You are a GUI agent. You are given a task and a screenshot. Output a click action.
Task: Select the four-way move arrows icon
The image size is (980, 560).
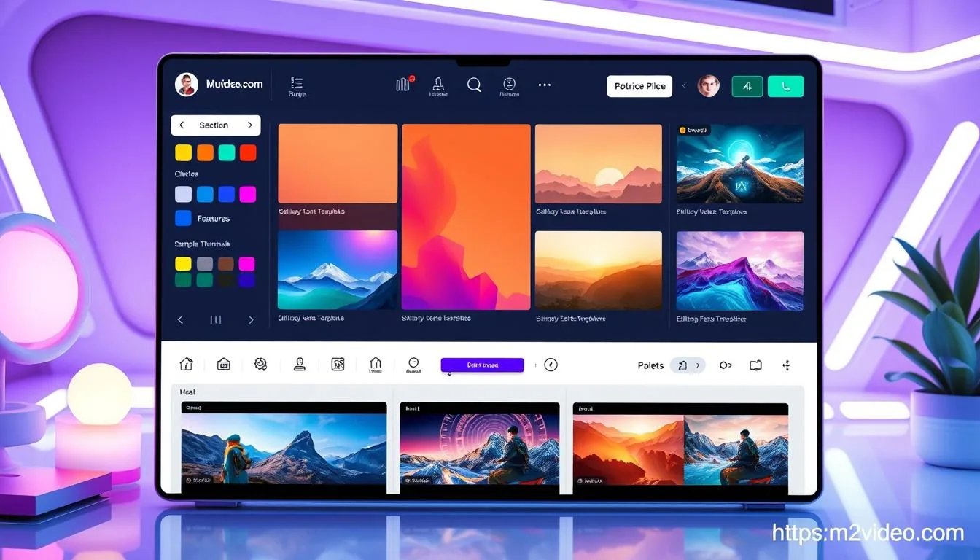786,365
